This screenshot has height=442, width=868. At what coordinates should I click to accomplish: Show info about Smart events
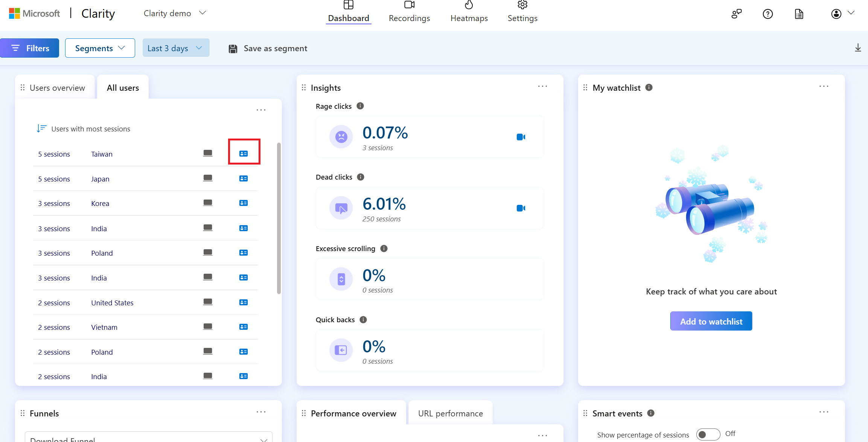pos(651,413)
